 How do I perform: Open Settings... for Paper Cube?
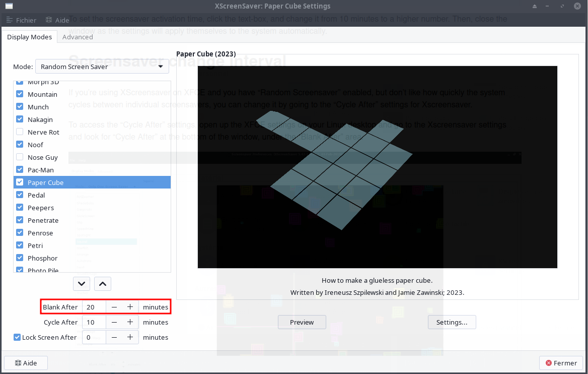point(452,322)
